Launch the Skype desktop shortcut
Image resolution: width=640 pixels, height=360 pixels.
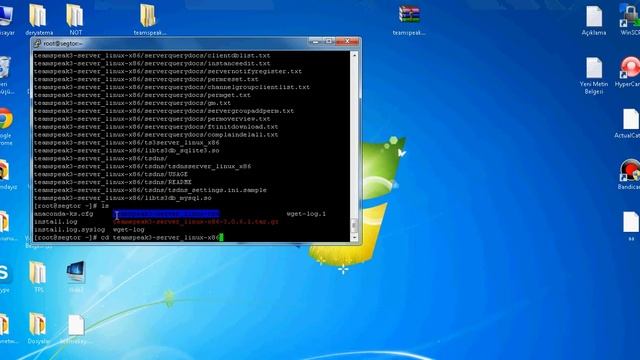(5, 278)
